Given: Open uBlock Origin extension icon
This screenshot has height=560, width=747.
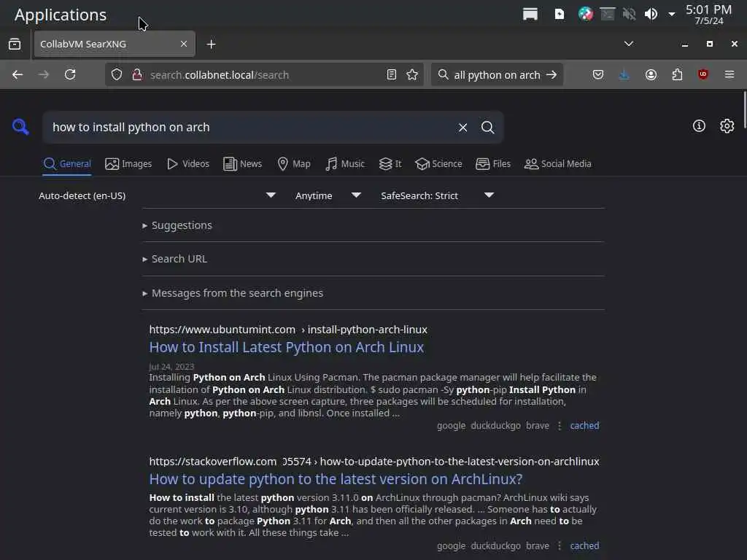Looking at the screenshot, I should [703, 74].
